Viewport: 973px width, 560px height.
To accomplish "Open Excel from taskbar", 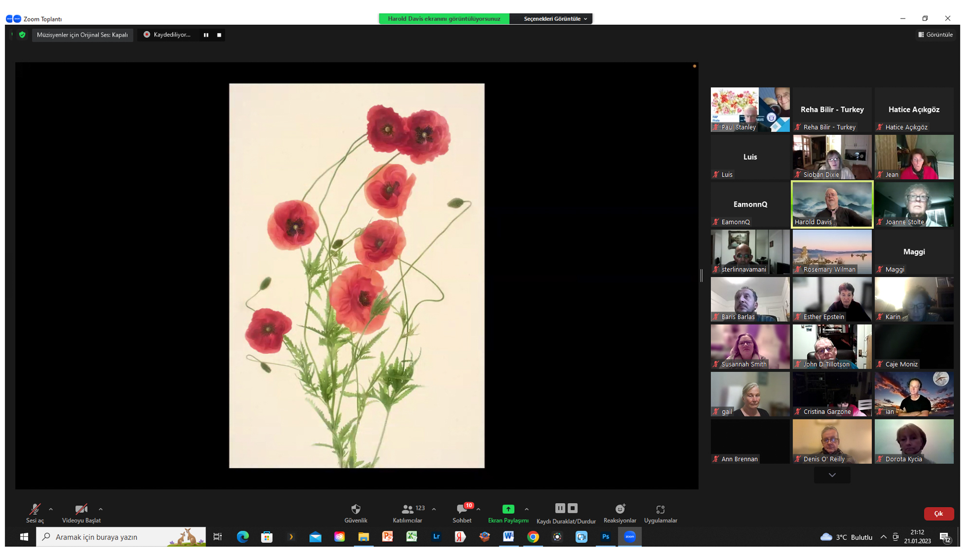I will (412, 537).
